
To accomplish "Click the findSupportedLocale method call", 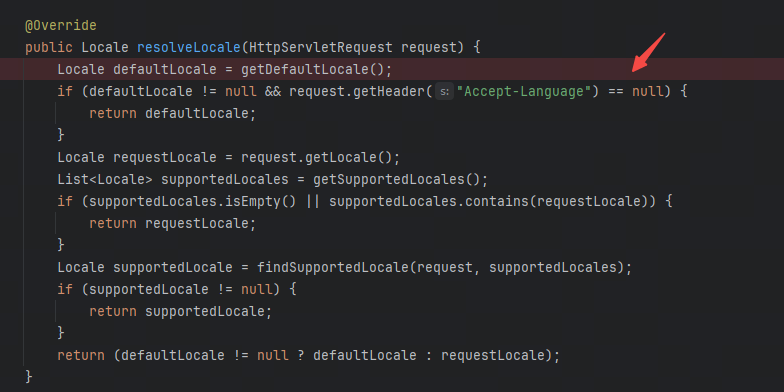I will [332, 268].
